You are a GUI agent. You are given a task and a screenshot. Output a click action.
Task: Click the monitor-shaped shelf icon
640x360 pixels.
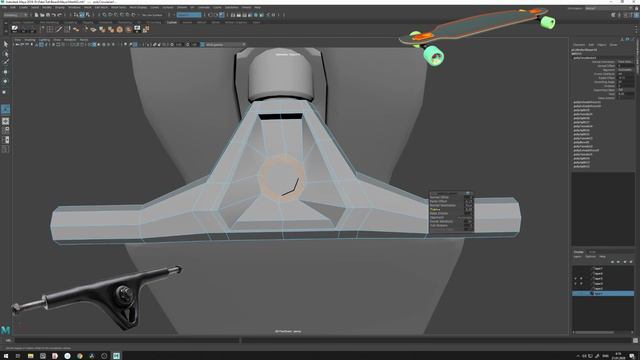click(137, 29)
